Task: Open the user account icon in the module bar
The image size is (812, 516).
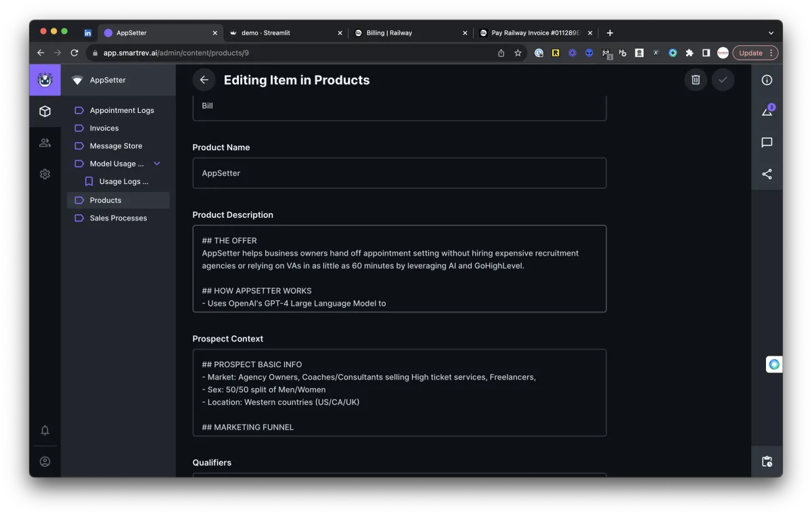Action: 45,462
